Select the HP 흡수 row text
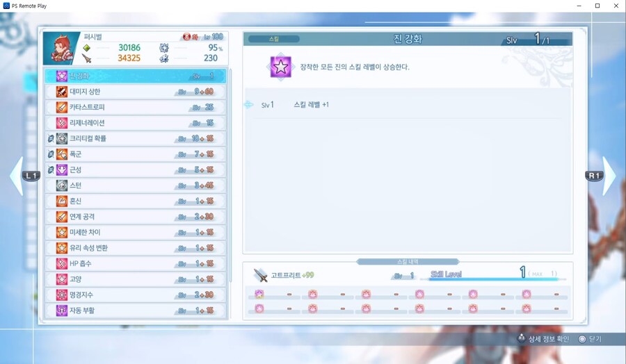Screen dimensions: 626x364 pyautogui.click(x=80, y=263)
